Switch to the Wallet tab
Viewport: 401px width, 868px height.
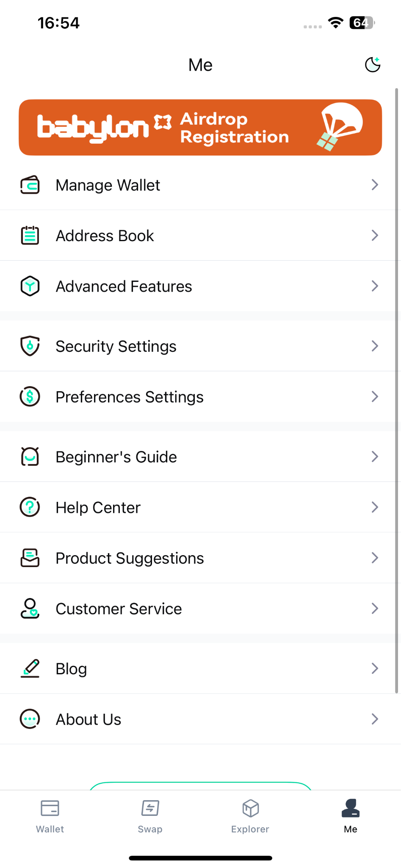point(50,816)
